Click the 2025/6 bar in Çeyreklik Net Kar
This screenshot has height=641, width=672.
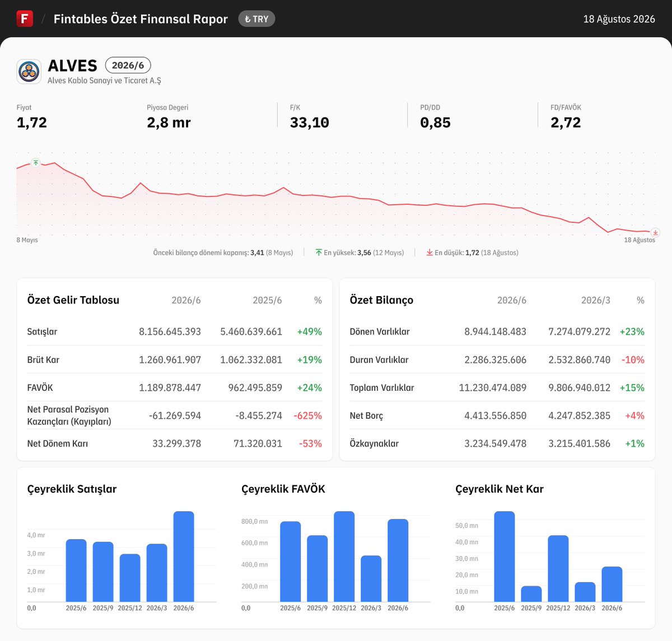tap(505, 556)
